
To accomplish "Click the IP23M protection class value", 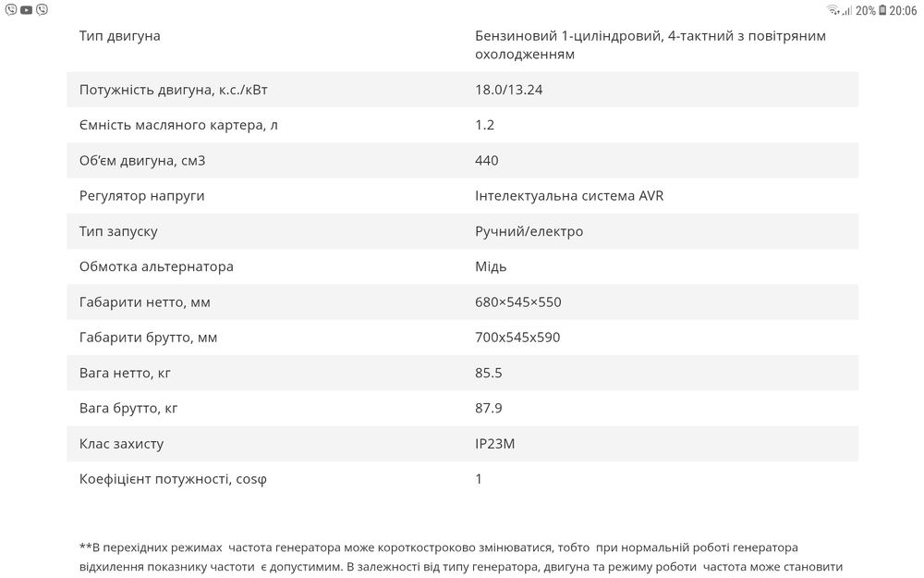I will (x=494, y=444).
